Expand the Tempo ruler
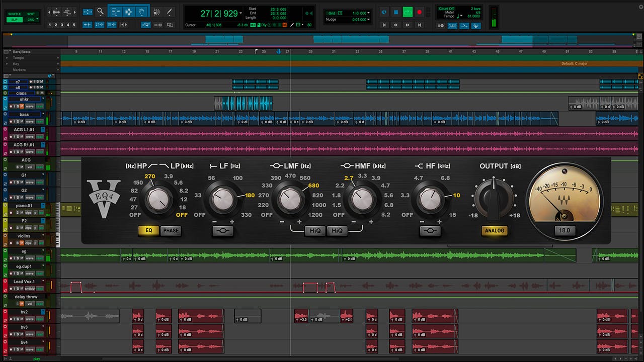This screenshot has height=362, width=644. pyautogui.click(x=7, y=58)
